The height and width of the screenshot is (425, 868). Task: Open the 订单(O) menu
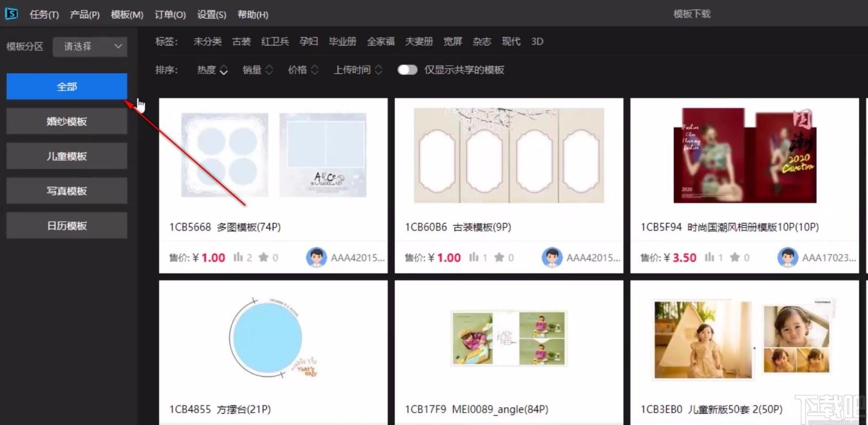(x=170, y=15)
